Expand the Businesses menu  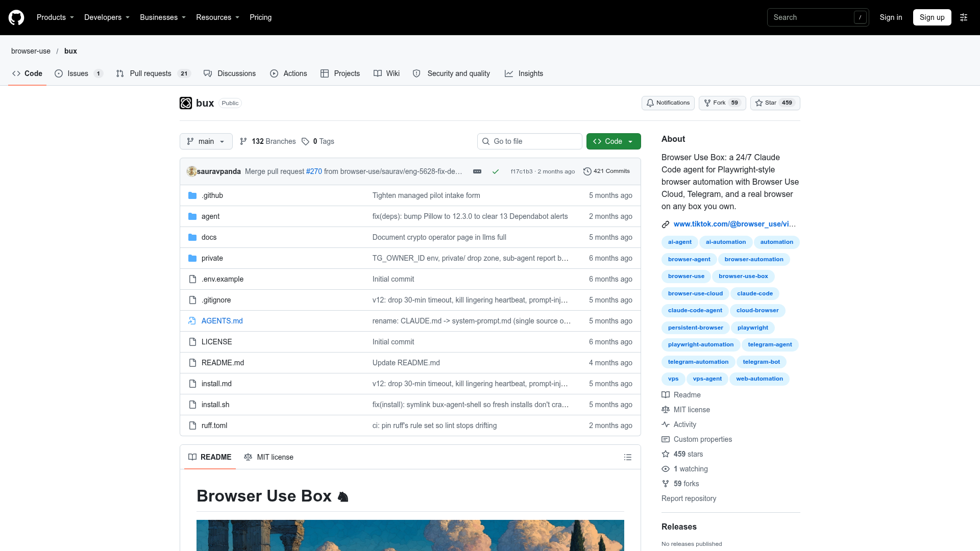tap(163, 17)
